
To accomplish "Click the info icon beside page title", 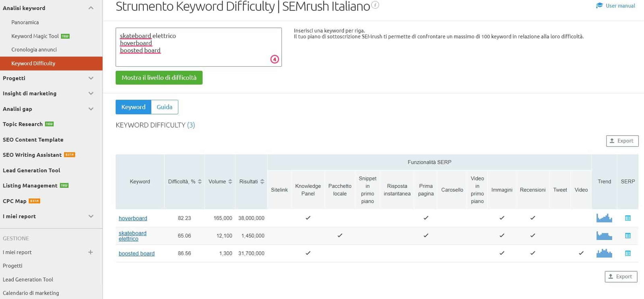I will (x=375, y=5).
